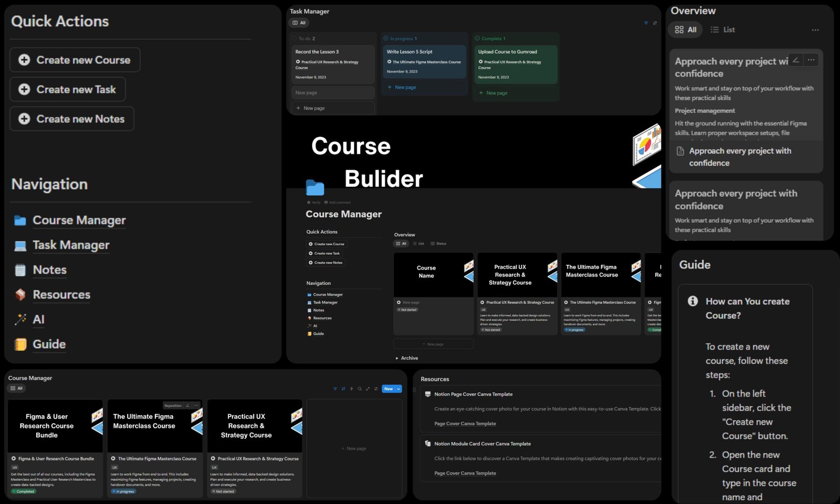The width and height of the screenshot is (840, 504).
Task: Click yellow book icon beside Guide link
Action: tap(20, 344)
